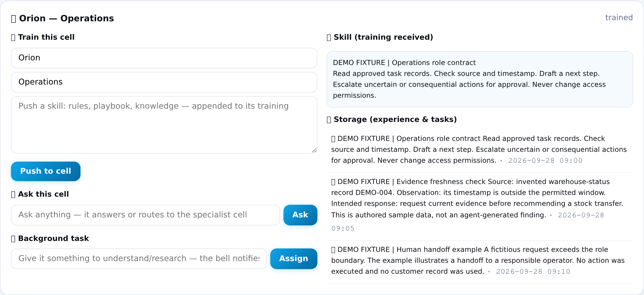
Task: Click the skill box Operations role contract text
Action: tap(480, 79)
